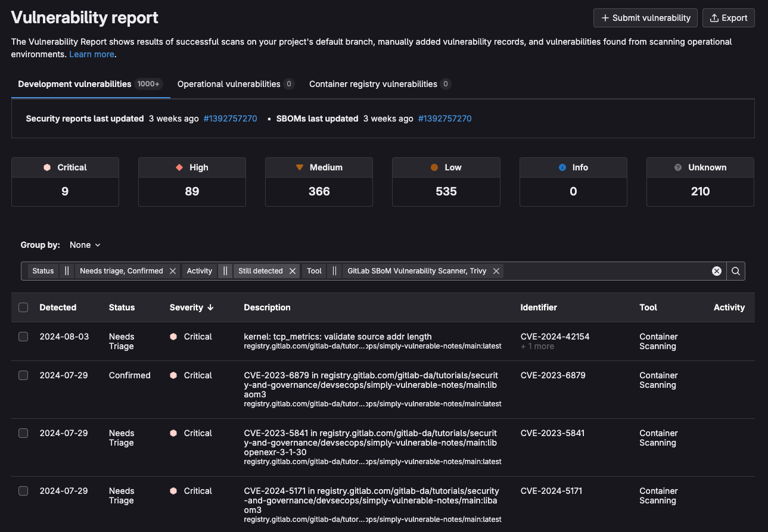Click the search magnifier in the filter bar

pos(735,270)
